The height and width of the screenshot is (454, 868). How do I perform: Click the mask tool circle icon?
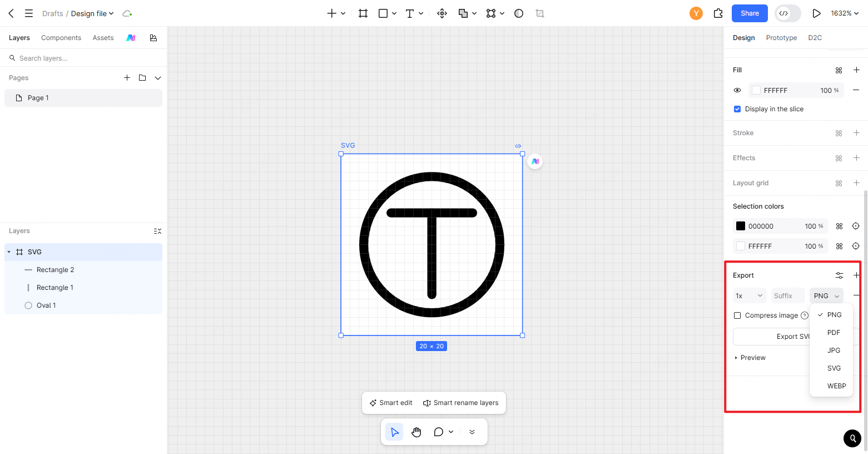pyautogui.click(x=519, y=13)
